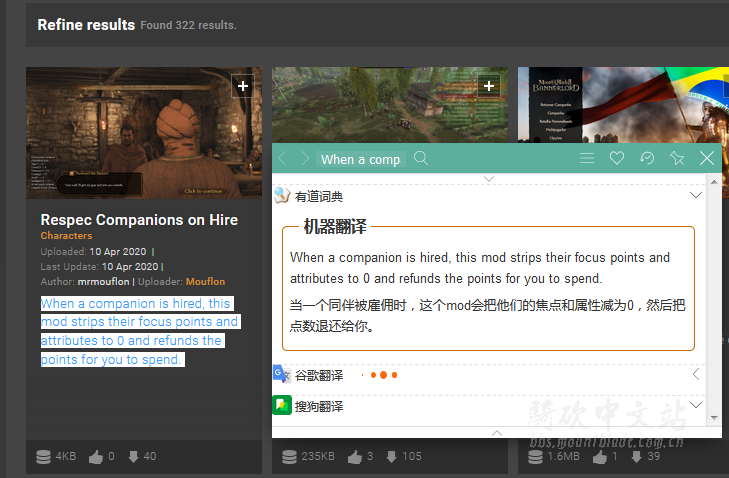Click the Refine results heading
This screenshot has height=478, width=729.
(86, 25)
